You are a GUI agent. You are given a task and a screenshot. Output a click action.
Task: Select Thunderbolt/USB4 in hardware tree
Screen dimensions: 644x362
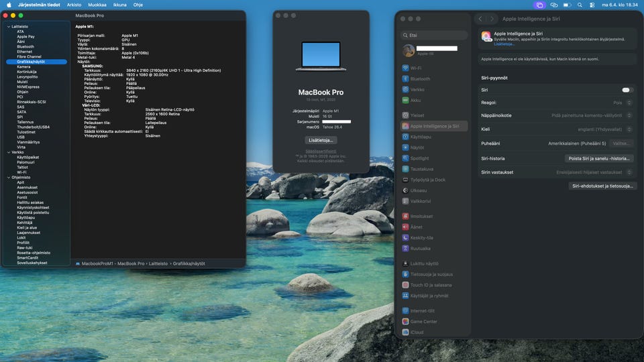pos(34,127)
